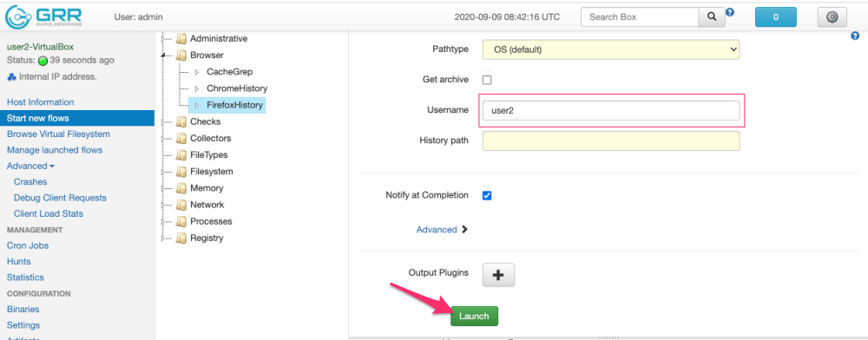Click the GRR Rapid Response logo
This screenshot has height=340, width=868.
43,17
